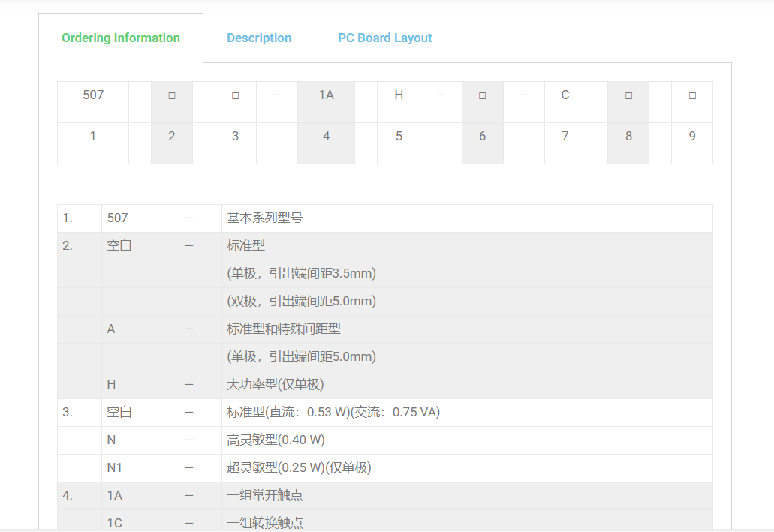The height and width of the screenshot is (532, 774).
Task: Click the square placeholder above number 3
Action: (235, 96)
